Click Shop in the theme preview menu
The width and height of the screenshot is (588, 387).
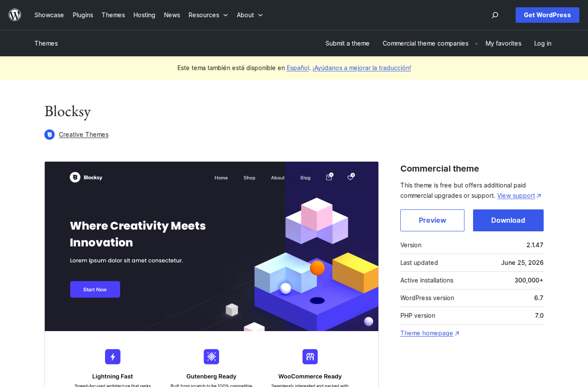[x=249, y=178]
